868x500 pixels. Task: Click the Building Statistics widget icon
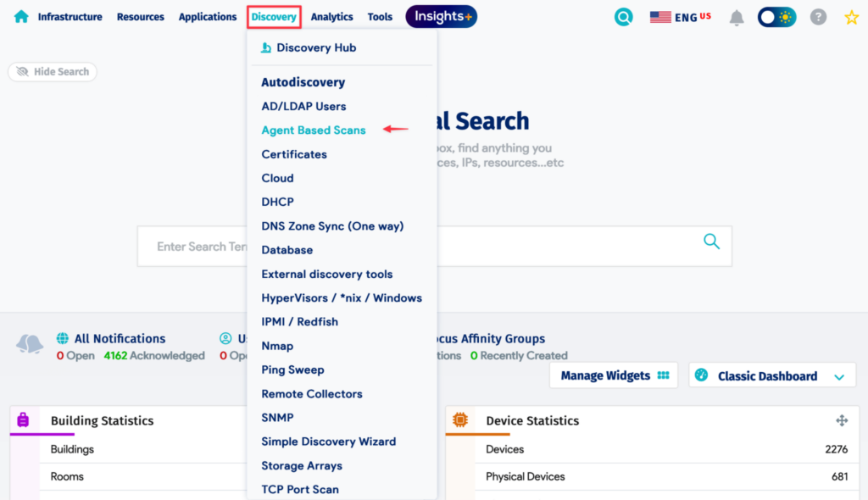pos(23,419)
